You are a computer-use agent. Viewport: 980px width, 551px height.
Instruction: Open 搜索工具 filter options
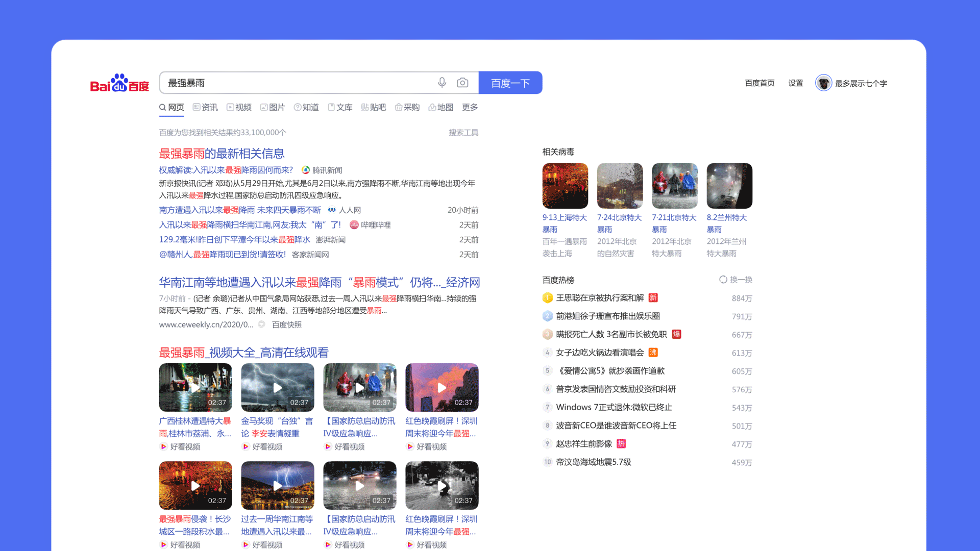coord(463,133)
